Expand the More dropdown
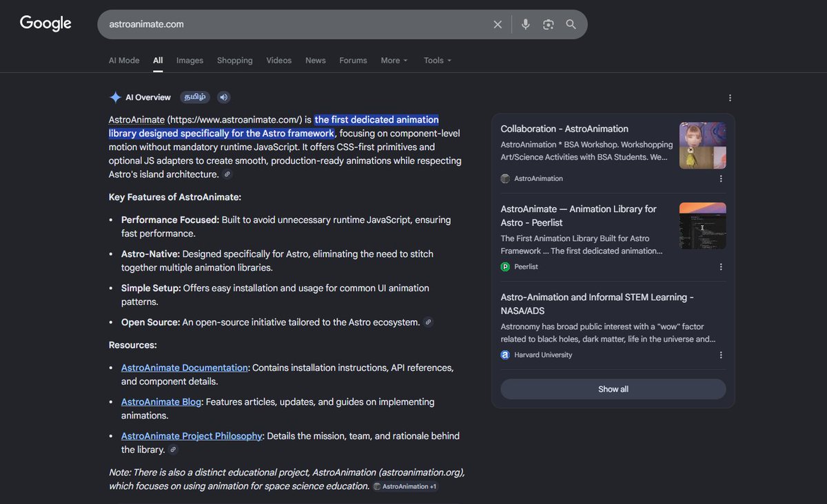The width and height of the screenshot is (827, 504). click(x=394, y=61)
